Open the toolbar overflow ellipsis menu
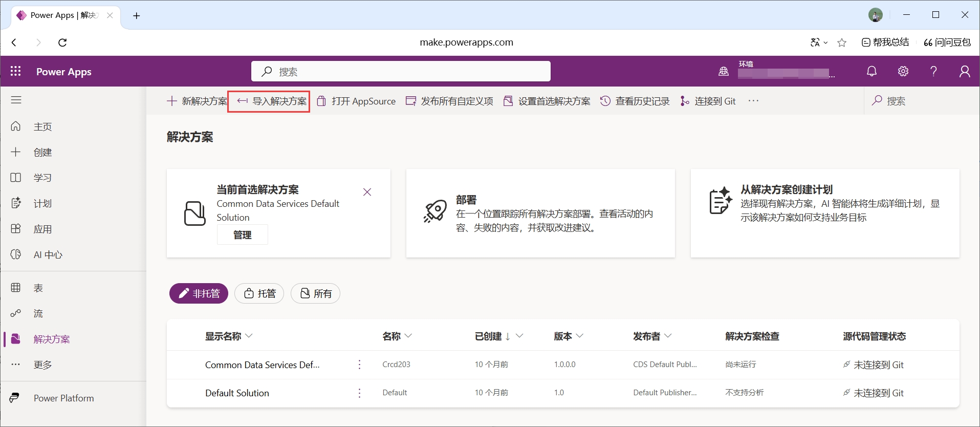 point(753,101)
